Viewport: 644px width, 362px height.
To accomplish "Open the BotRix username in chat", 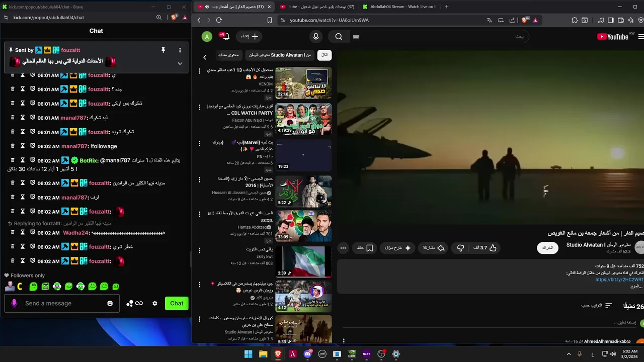I will [x=88, y=160].
